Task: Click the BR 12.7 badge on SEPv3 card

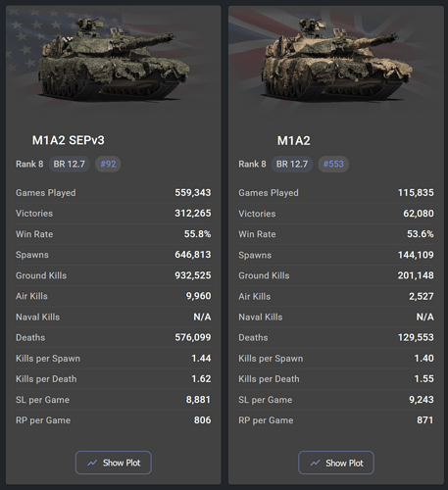Action: [x=69, y=164]
